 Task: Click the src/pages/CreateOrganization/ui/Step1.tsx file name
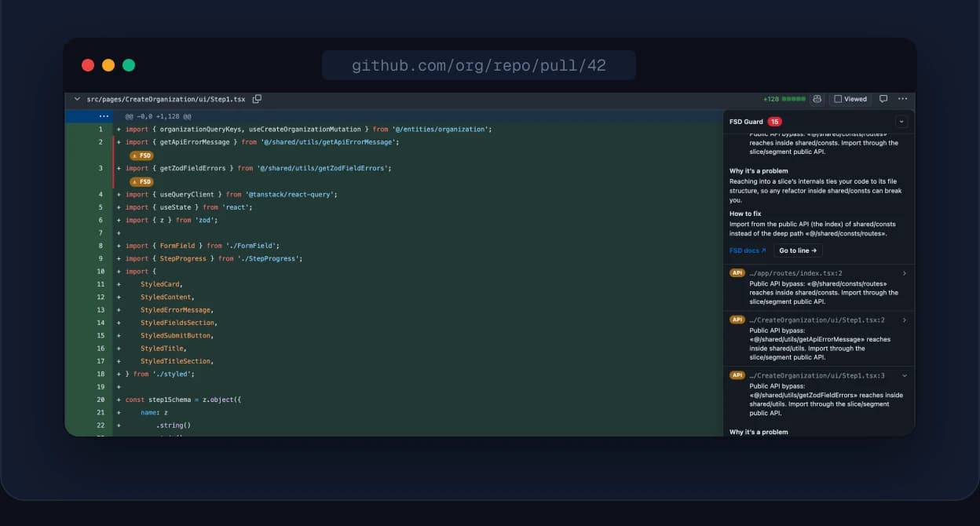(x=166, y=100)
